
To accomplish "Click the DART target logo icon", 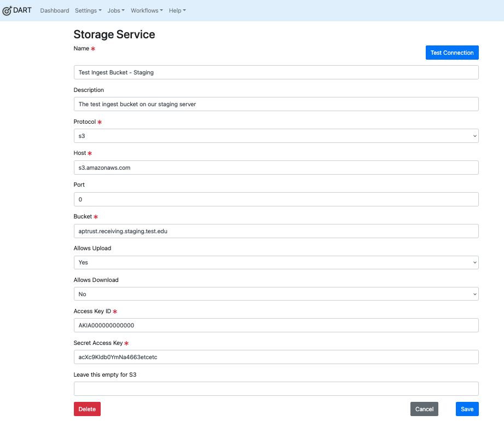I will pos(8,10).
